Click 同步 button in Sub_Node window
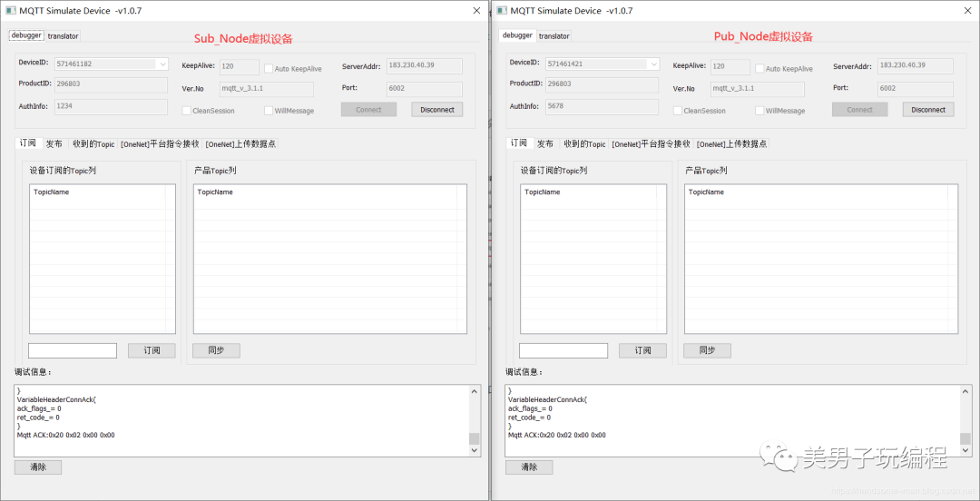This screenshot has width=980, height=501. coord(216,350)
